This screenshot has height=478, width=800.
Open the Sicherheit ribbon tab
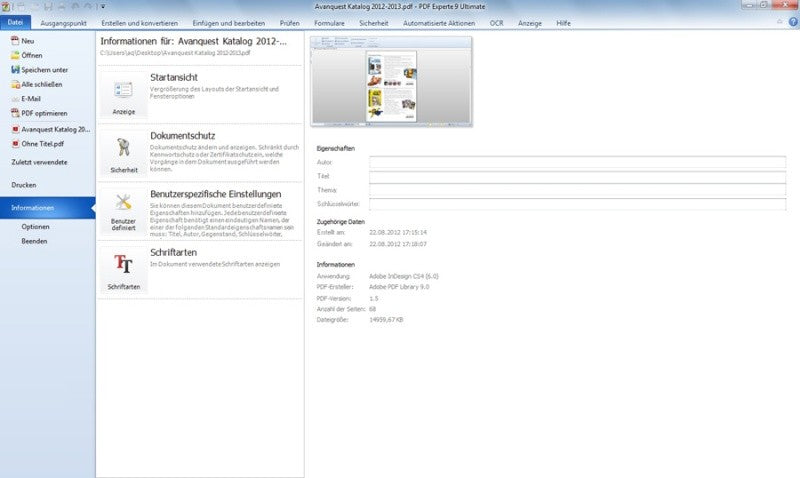tap(373, 23)
